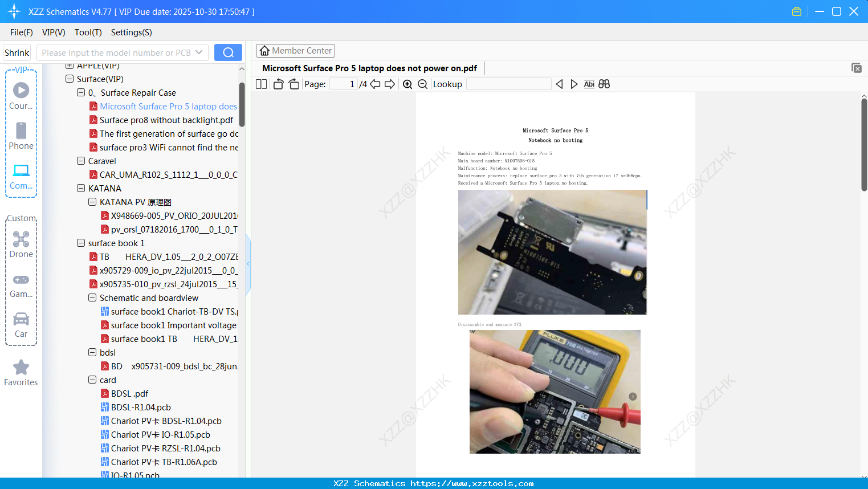
Task: Click the tree panel vertical scrollbar
Action: [x=242, y=104]
